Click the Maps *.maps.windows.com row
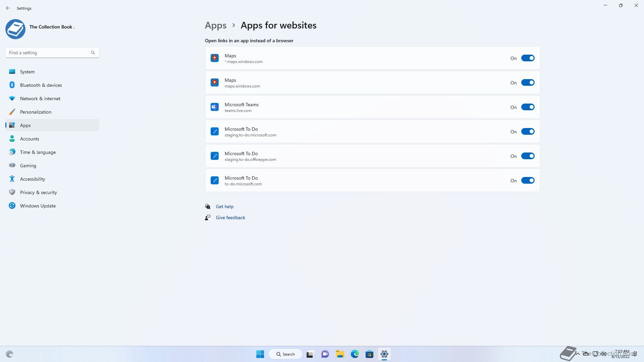 coord(372,58)
